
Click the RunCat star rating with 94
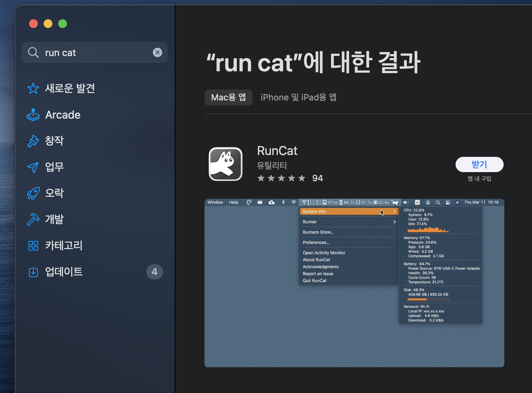[290, 178]
